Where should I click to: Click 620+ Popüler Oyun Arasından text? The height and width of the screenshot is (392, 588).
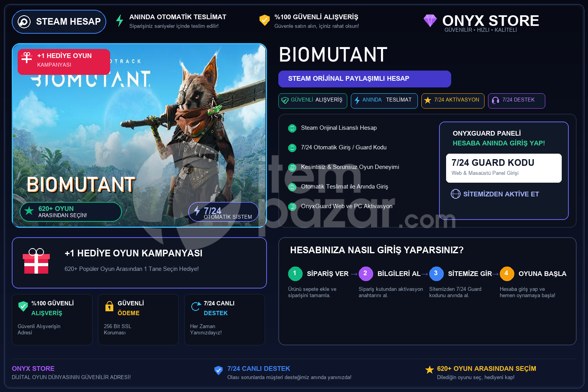point(132,269)
